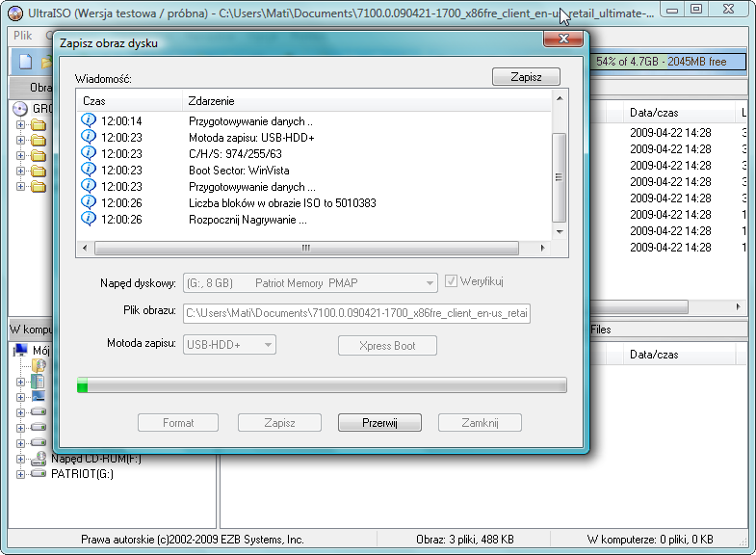Select the PATRIOT(G:) drive in the tree
The height and width of the screenshot is (555, 756).
click(81, 474)
